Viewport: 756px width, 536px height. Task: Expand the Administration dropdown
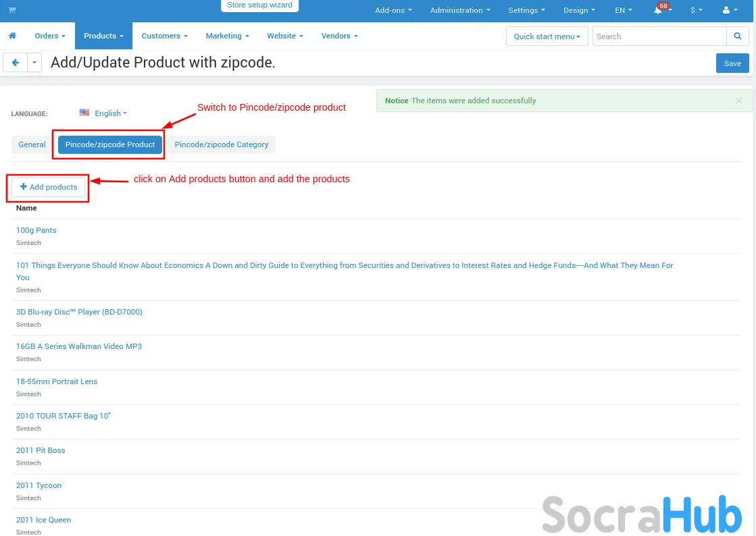pos(460,10)
